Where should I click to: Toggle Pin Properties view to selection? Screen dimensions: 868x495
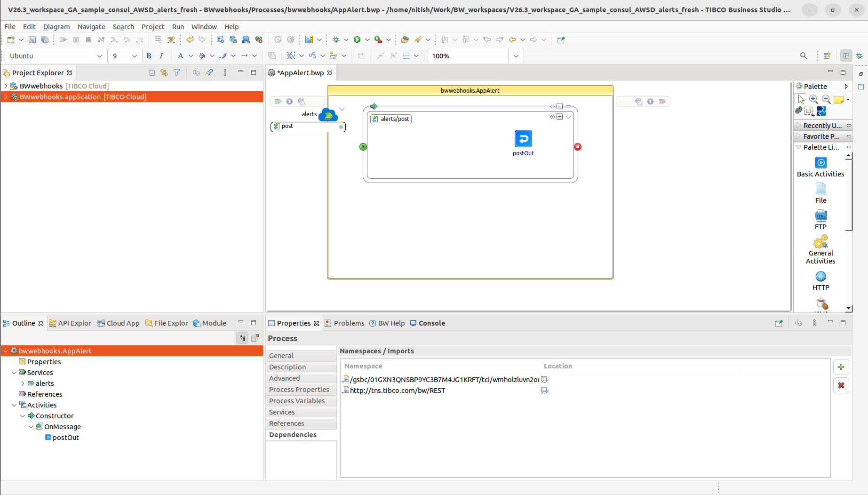[x=779, y=323]
